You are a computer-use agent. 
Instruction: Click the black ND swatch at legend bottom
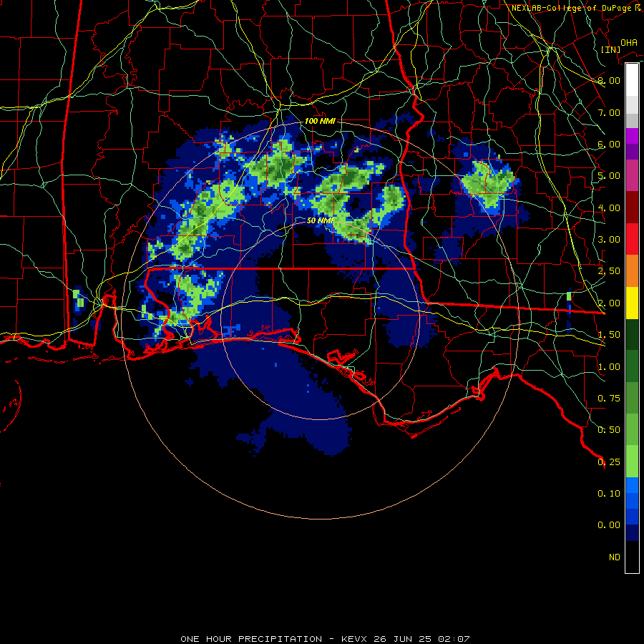(x=632, y=557)
